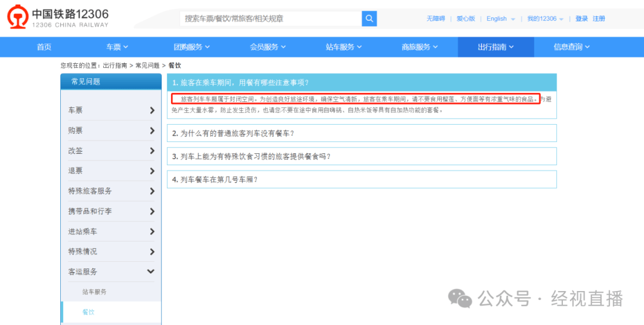Screen dimensions: 644x325
Task: Expand the 特殊旅客服务 sidebar category
Action: point(112,191)
